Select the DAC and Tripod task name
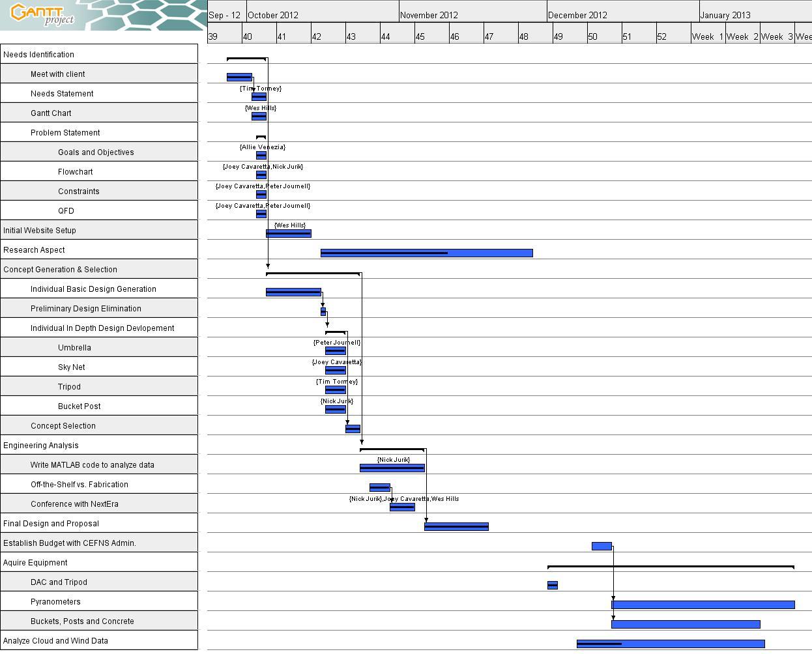 (x=59, y=582)
